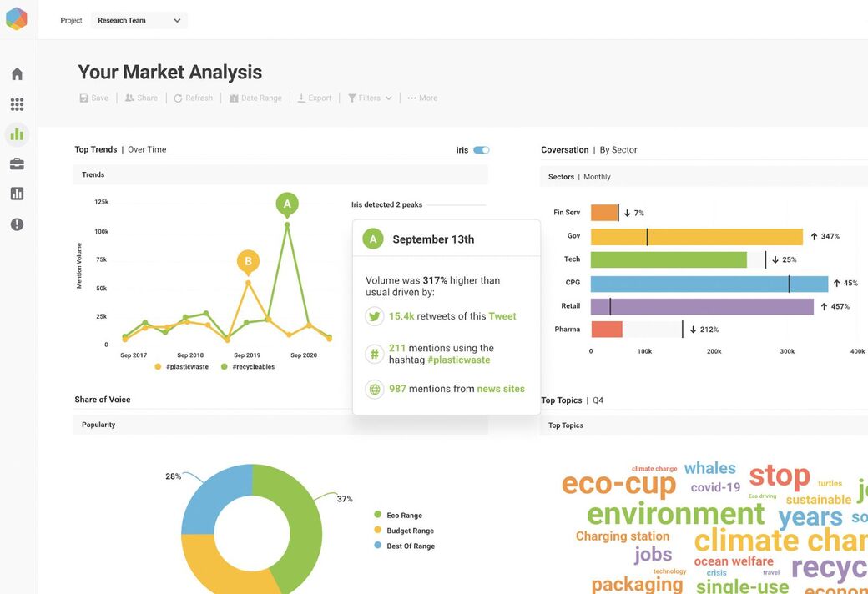The image size is (868, 594).
Task: Click the green A badge in popup header
Action: pyautogui.click(x=373, y=239)
